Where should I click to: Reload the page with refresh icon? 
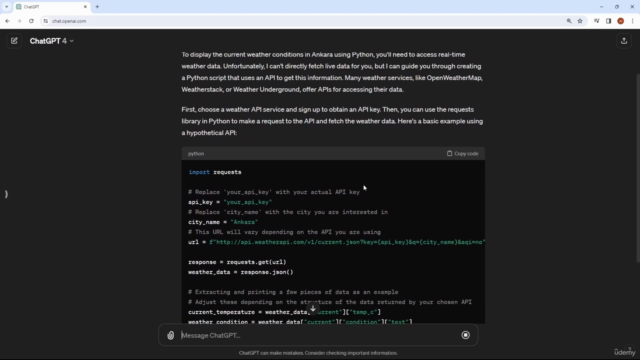coord(31,21)
